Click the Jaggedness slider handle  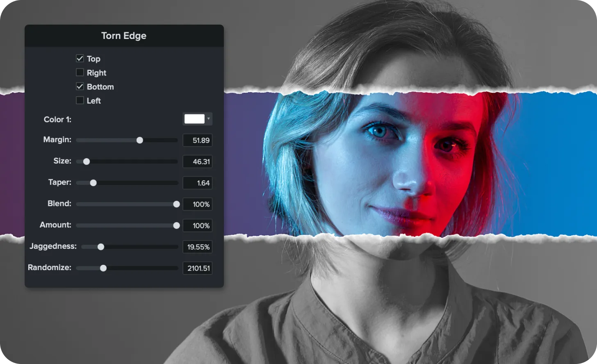100,247
